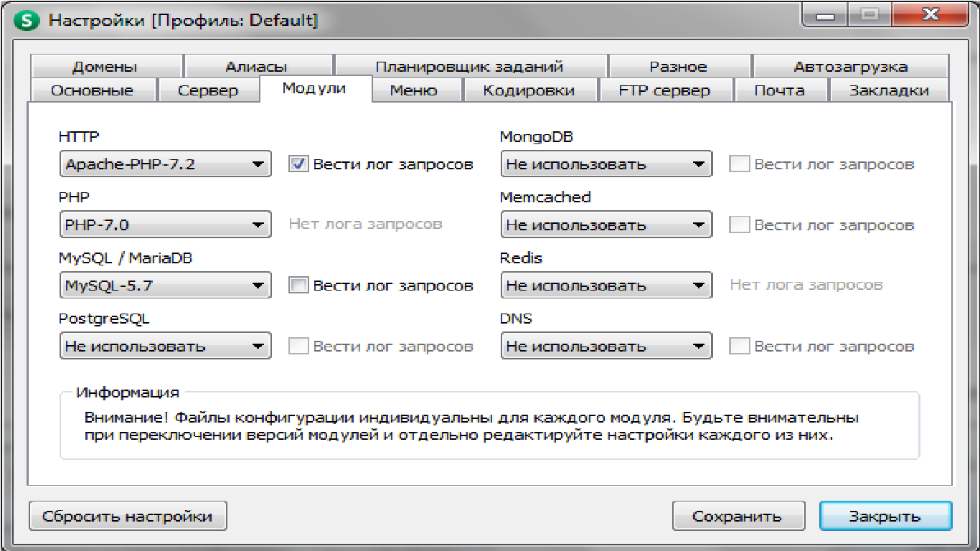Open the MongoDB module dropdown

[x=606, y=164]
